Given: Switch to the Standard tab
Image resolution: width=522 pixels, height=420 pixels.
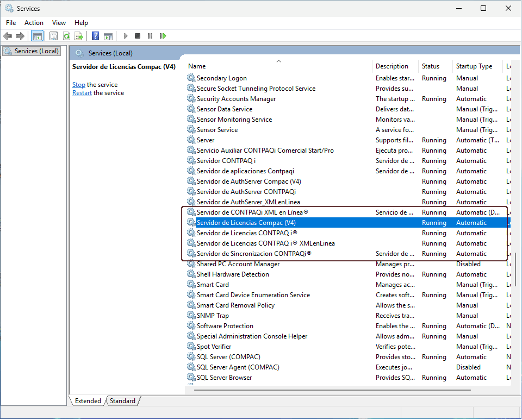Looking at the screenshot, I should pyautogui.click(x=122, y=401).
